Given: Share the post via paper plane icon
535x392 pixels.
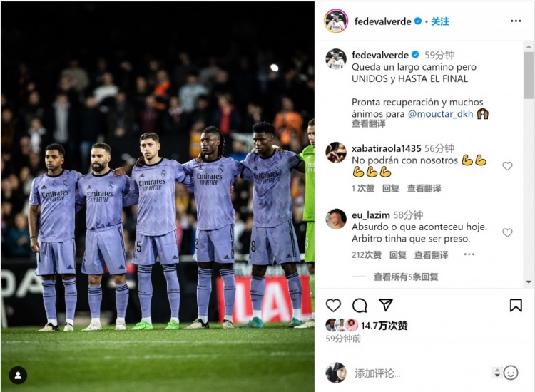Looking at the screenshot, I should click(x=386, y=305).
